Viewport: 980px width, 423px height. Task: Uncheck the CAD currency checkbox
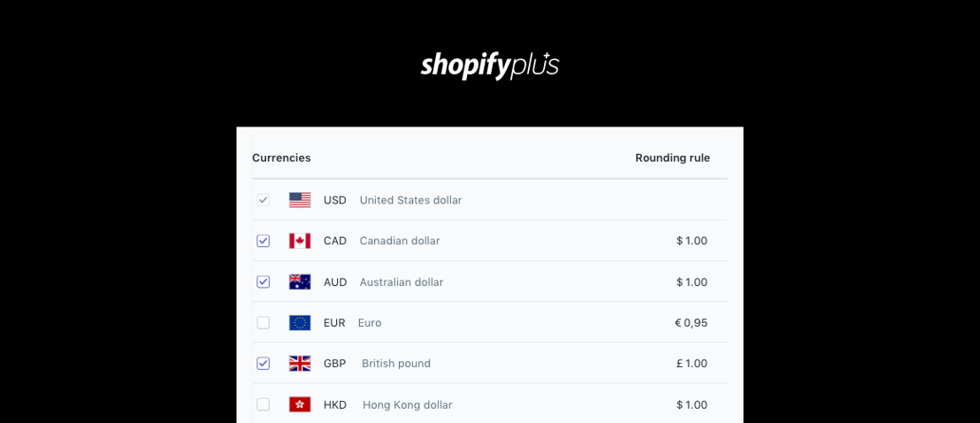[263, 241]
